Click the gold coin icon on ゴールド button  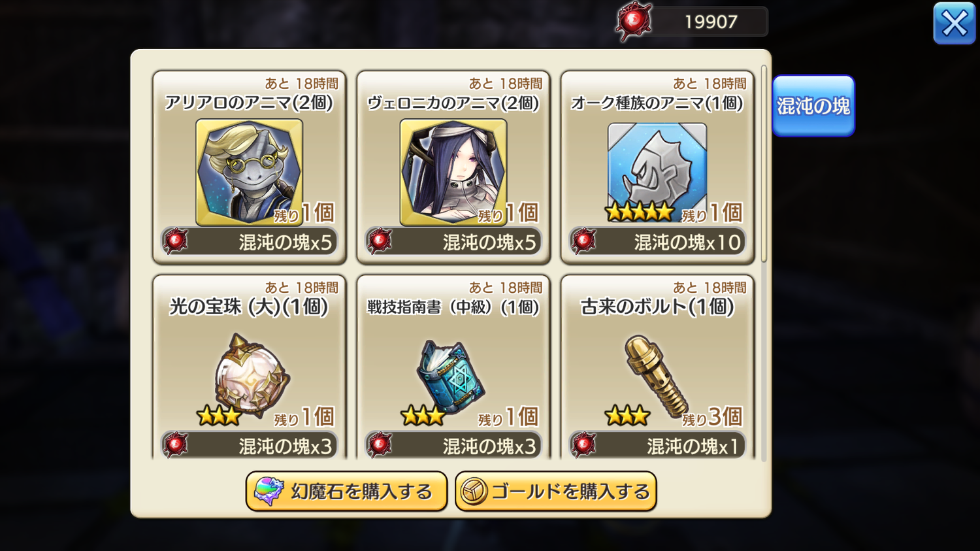coord(474,492)
